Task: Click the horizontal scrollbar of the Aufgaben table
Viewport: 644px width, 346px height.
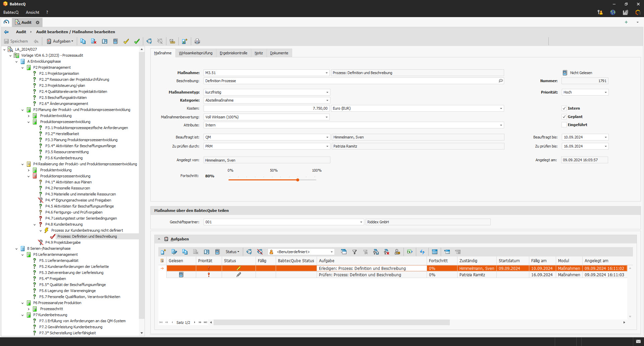Action: (332, 322)
